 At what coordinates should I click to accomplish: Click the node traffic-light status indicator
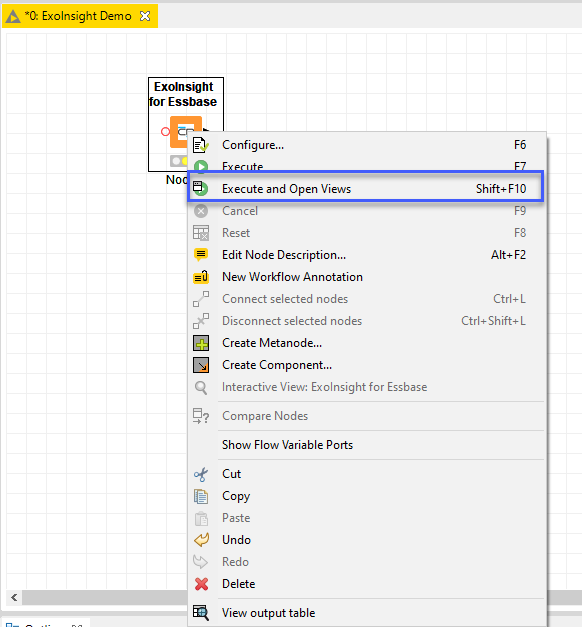(x=179, y=161)
